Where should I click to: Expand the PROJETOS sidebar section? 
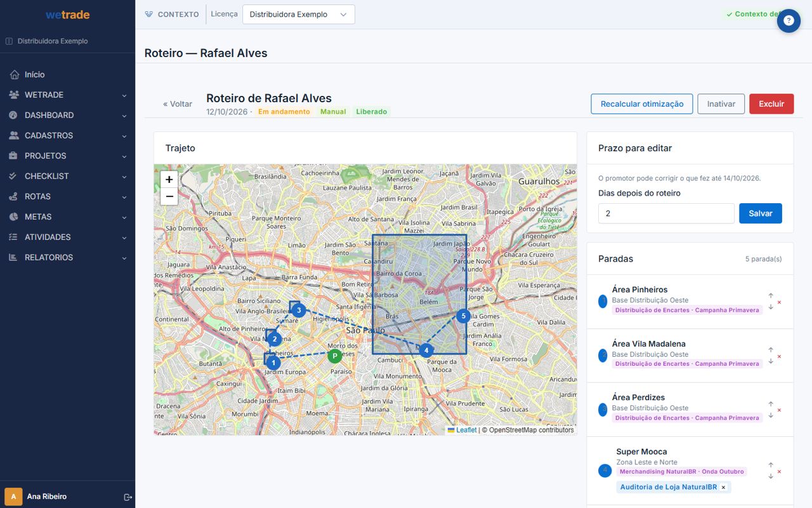point(68,156)
